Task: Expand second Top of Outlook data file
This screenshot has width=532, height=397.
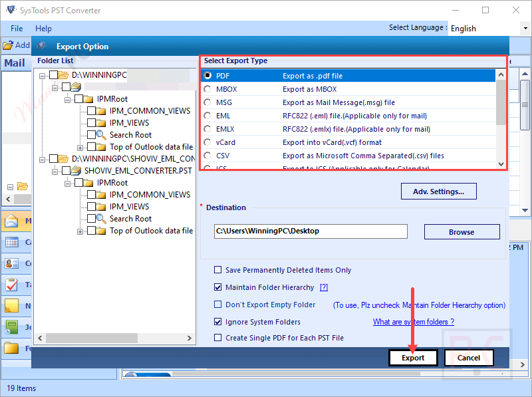Action: pos(80,232)
